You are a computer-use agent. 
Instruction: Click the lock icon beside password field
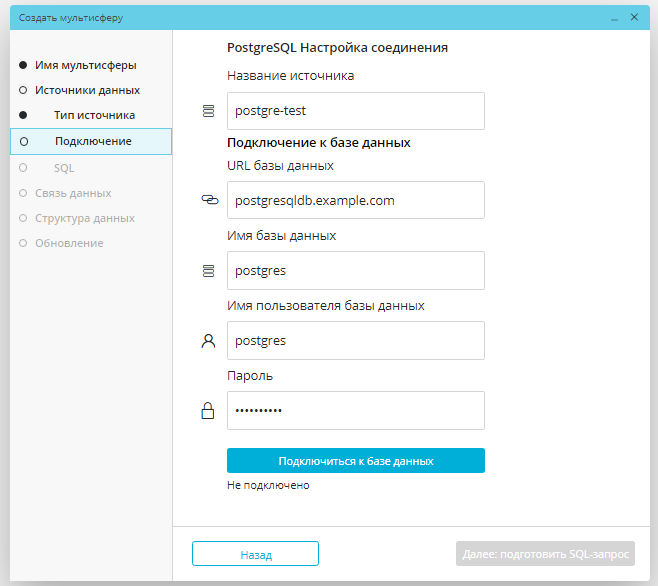tap(208, 411)
